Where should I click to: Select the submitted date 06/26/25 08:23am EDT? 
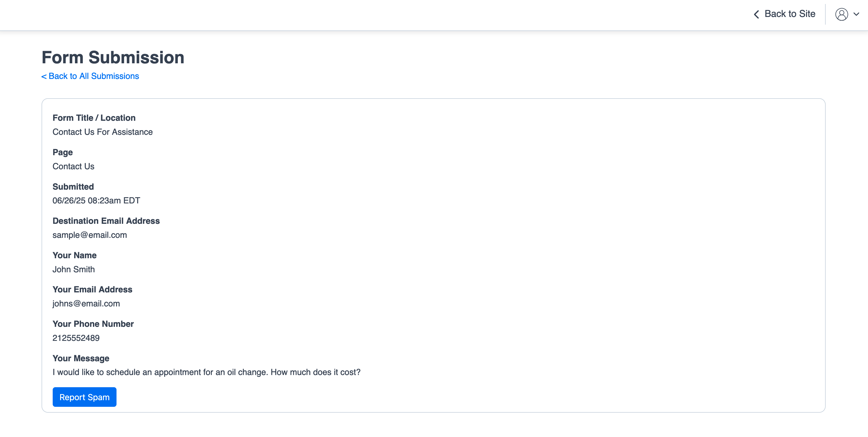pyautogui.click(x=96, y=200)
